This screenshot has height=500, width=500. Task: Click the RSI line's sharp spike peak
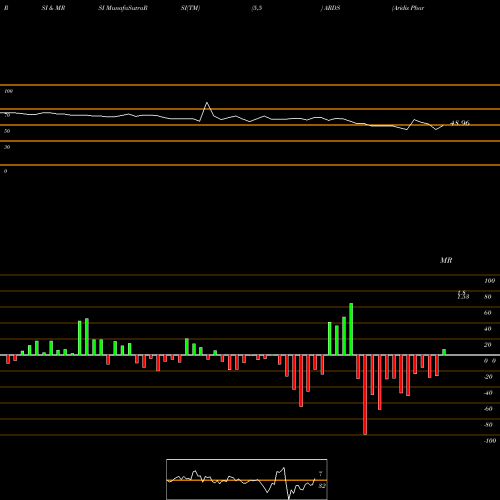coord(207,103)
